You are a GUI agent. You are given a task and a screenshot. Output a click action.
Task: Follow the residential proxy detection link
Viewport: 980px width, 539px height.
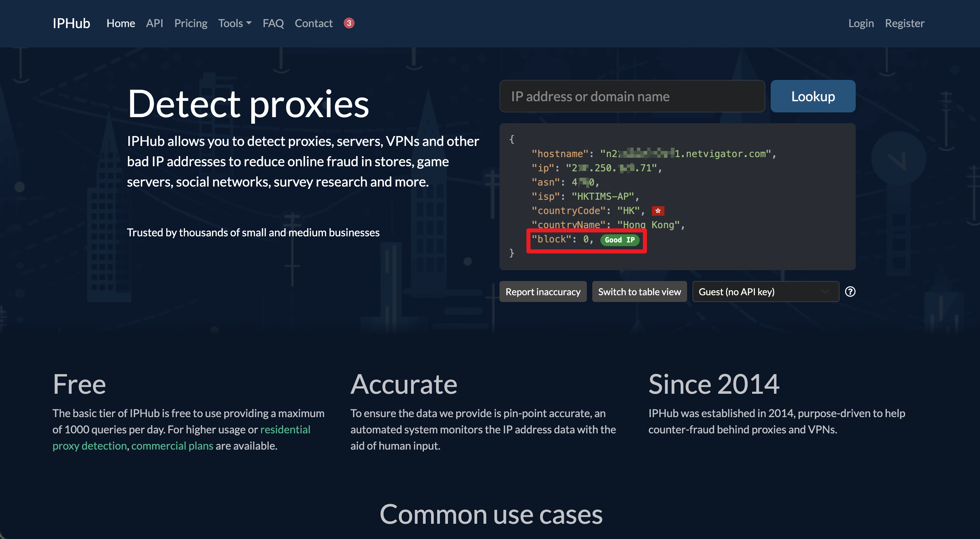pyautogui.click(x=181, y=437)
